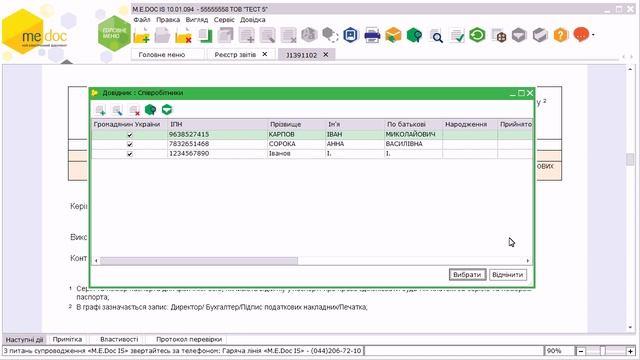The height and width of the screenshot is (360, 640).
Task: Click the green hexagon signature key icon
Action: coord(414,36)
